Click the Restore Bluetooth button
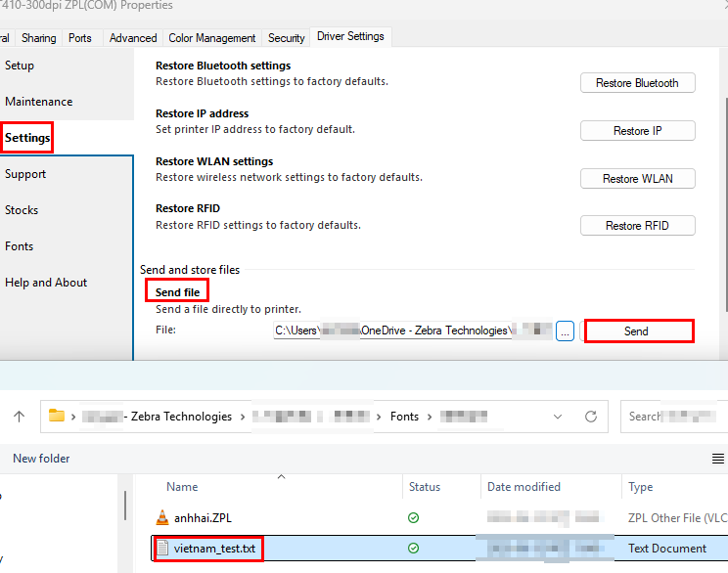728x573 pixels. (x=637, y=83)
